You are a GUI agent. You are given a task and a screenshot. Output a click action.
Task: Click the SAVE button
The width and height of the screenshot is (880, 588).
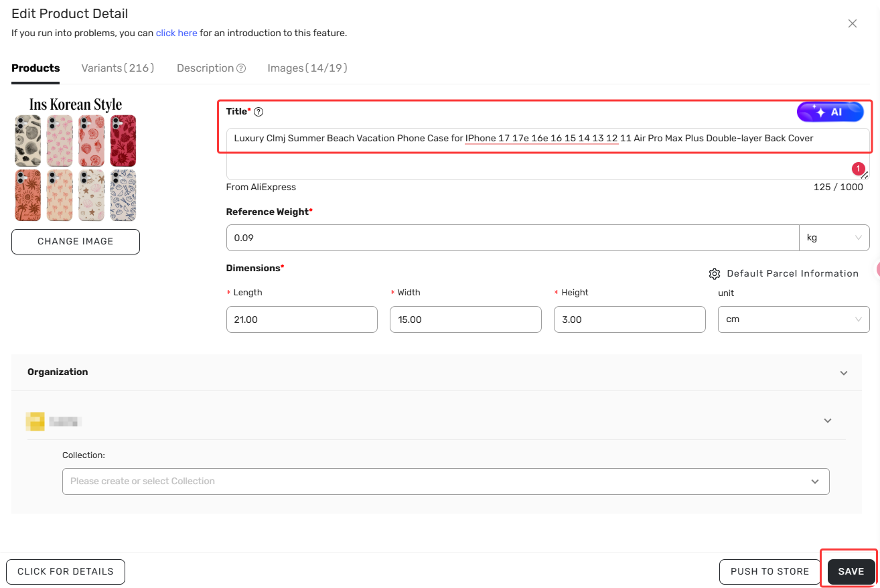[x=851, y=572]
